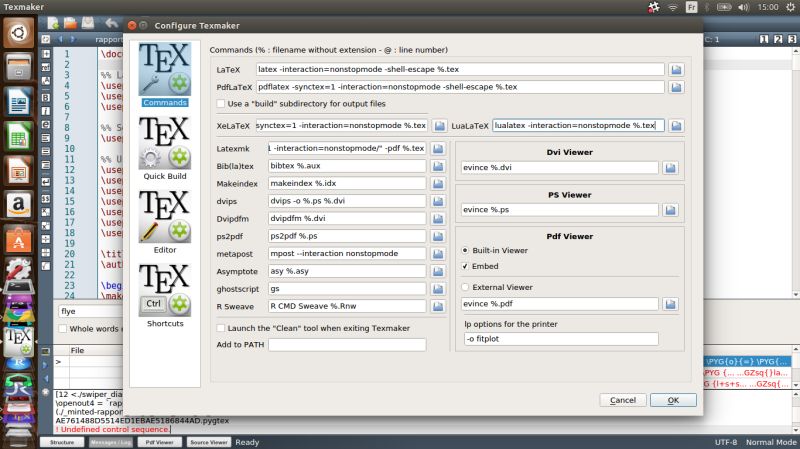The width and height of the screenshot is (800, 449).
Task: Click the clock showing 15:00
Action: [x=768, y=7]
